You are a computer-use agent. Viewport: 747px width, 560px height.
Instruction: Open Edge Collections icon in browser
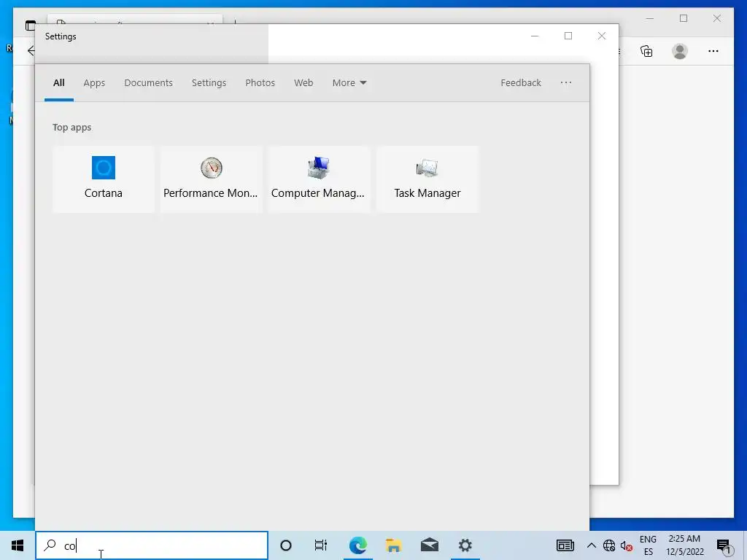(x=646, y=51)
